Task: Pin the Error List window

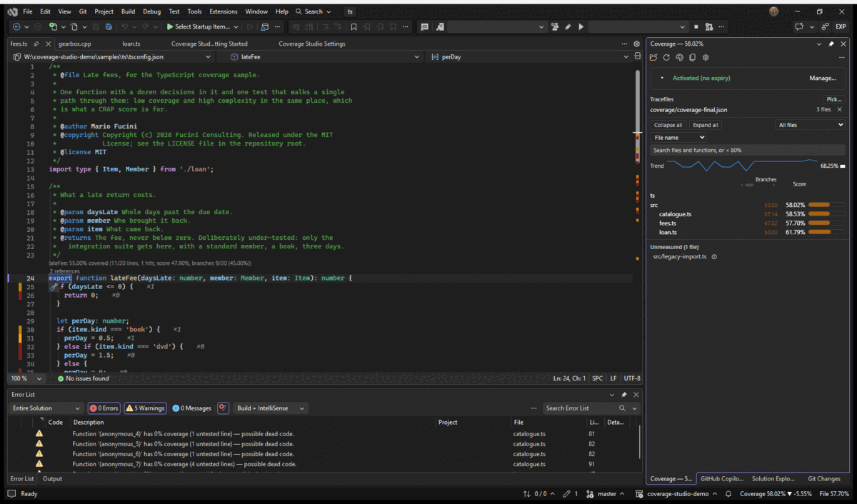Action: coord(624,395)
